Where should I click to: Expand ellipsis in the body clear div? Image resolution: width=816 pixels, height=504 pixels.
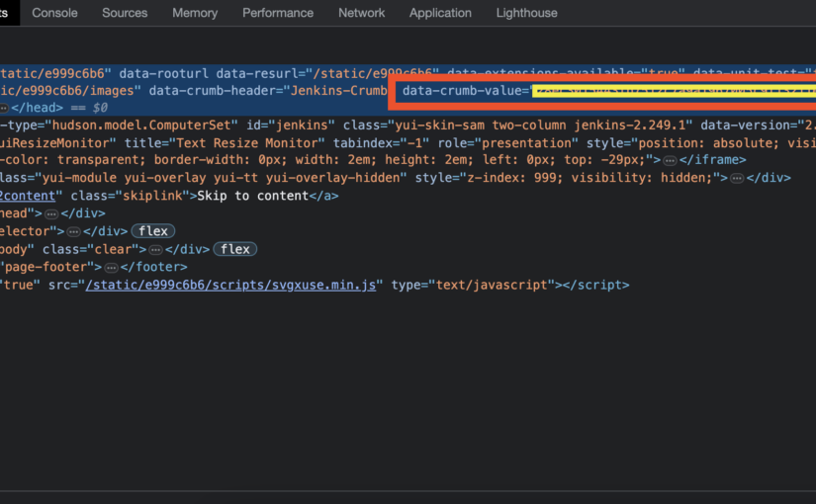(155, 249)
